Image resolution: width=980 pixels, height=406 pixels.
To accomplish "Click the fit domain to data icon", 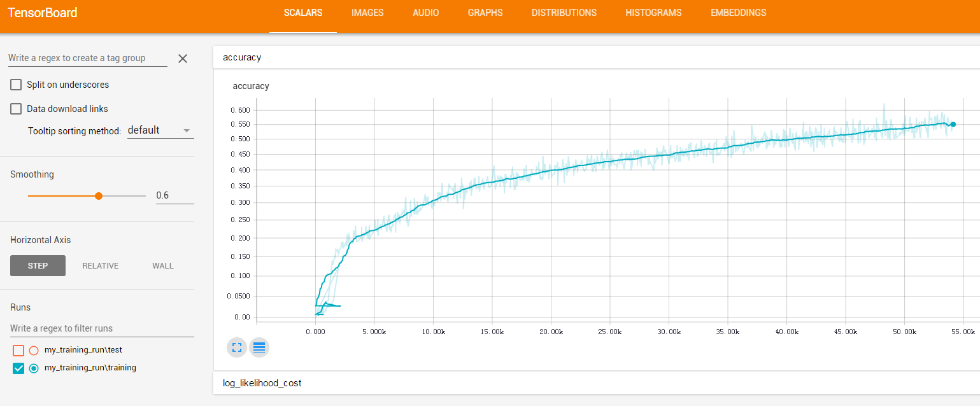I will click(x=237, y=347).
